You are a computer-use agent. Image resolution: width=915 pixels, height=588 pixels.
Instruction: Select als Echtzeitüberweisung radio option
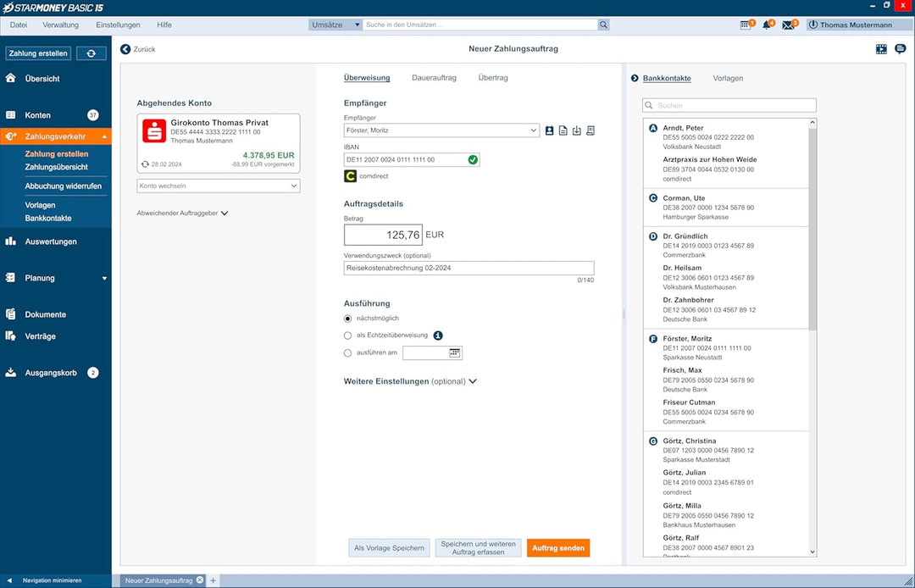click(x=348, y=336)
